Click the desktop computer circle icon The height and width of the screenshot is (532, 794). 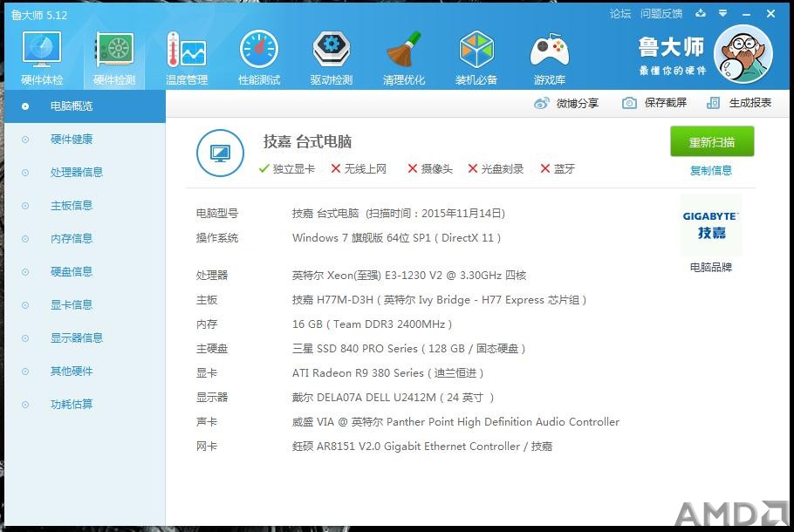click(x=220, y=153)
